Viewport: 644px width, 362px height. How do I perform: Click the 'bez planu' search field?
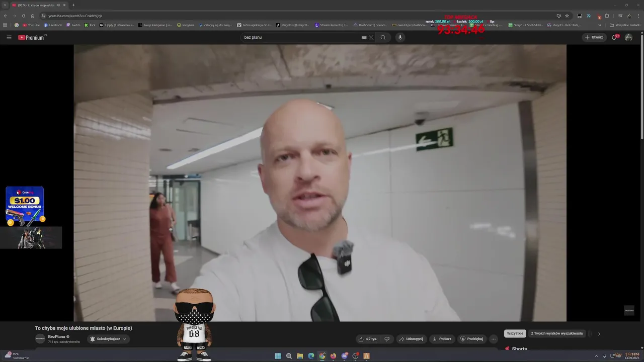[x=302, y=37]
